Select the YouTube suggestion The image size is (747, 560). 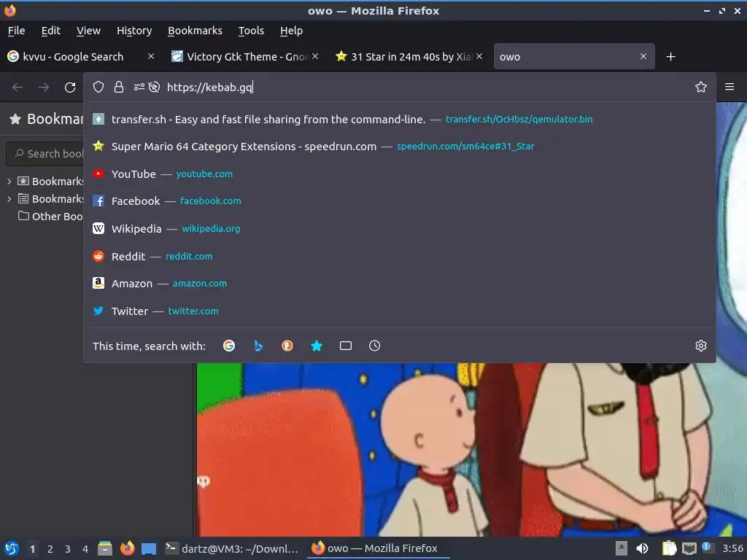[x=400, y=174]
